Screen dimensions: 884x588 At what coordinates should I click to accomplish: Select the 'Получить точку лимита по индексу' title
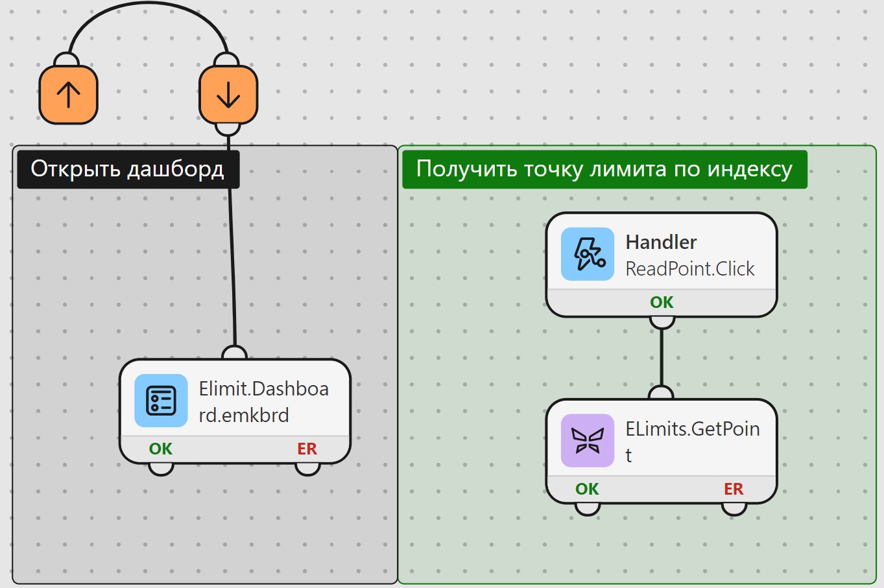coord(604,169)
